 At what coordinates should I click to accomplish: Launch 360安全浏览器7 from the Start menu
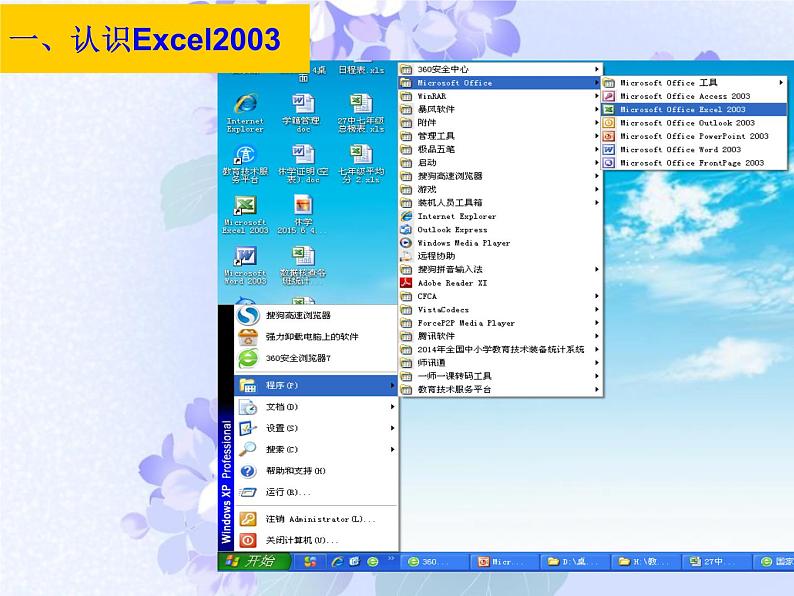316,358
